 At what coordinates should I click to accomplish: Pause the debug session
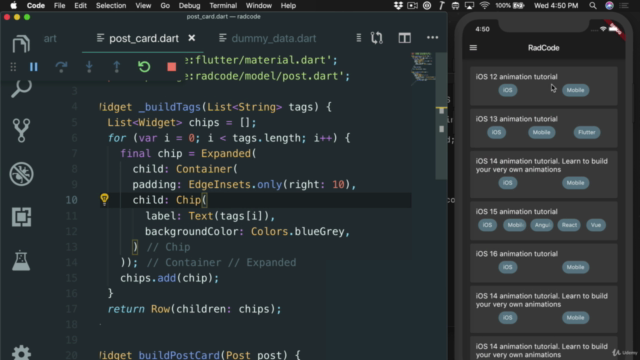pyautogui.click(x=33, y=67)
